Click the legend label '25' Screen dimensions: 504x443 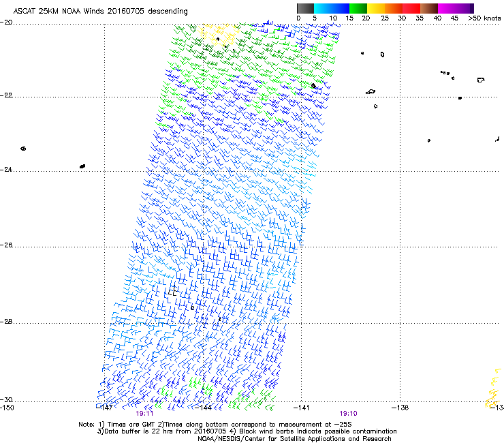[385, 18]
